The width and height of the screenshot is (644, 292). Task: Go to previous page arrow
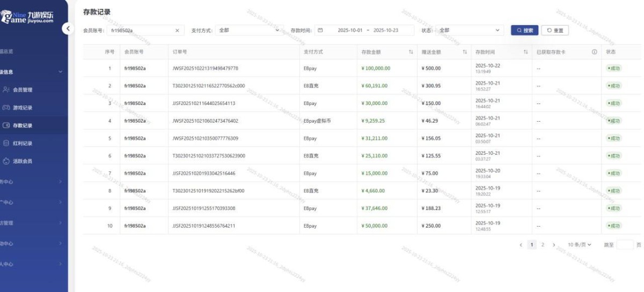[521, 245]
